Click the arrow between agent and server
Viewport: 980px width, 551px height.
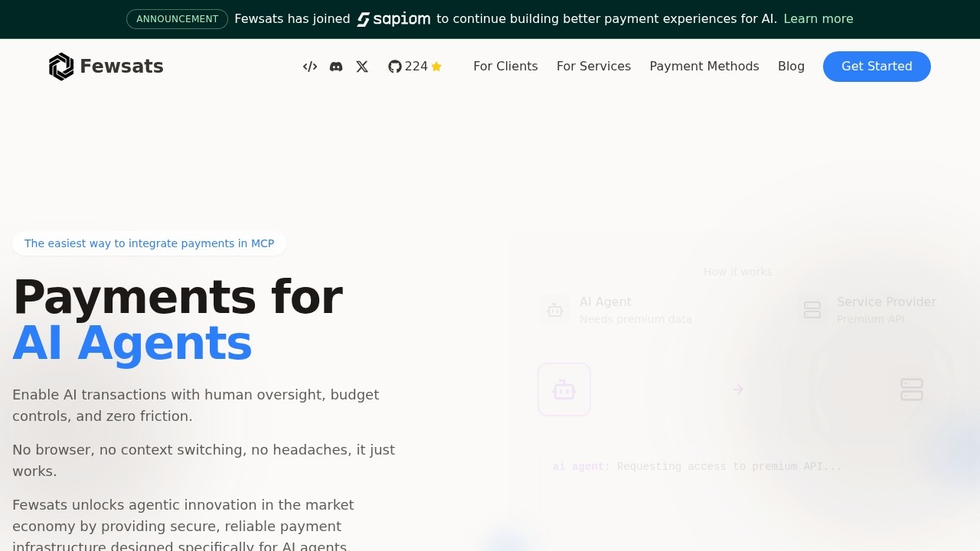click(738, 390)
